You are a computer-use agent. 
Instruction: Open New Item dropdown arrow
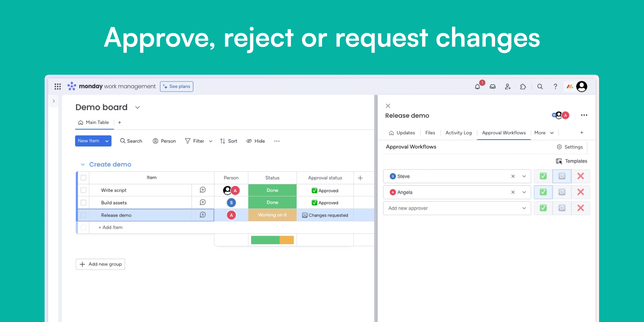click(107, 141)
